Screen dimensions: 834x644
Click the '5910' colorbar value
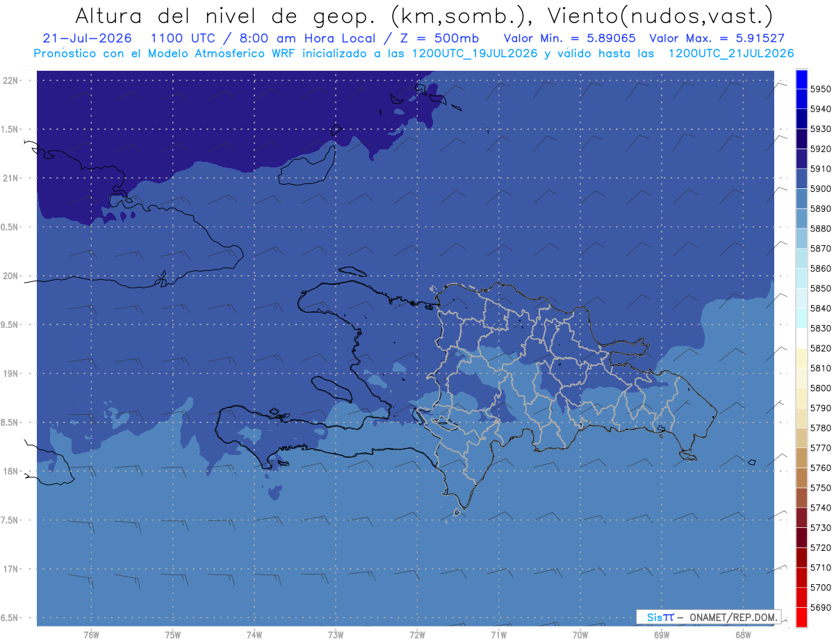click(x=820, y=169)
